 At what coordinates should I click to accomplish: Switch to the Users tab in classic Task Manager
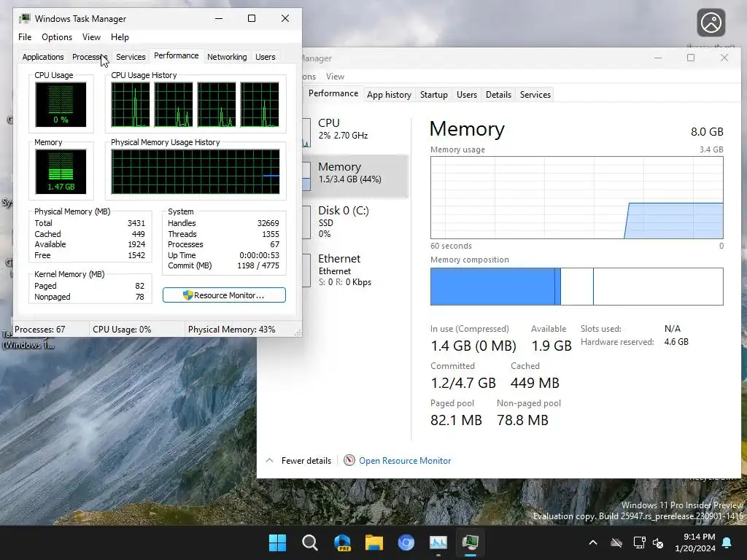pyautogui.click(x=266, y=57)
